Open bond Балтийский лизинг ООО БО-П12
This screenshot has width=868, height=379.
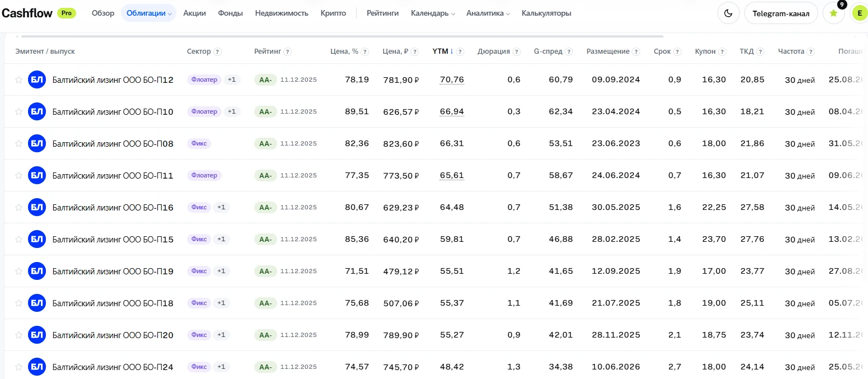coord(113,79)
